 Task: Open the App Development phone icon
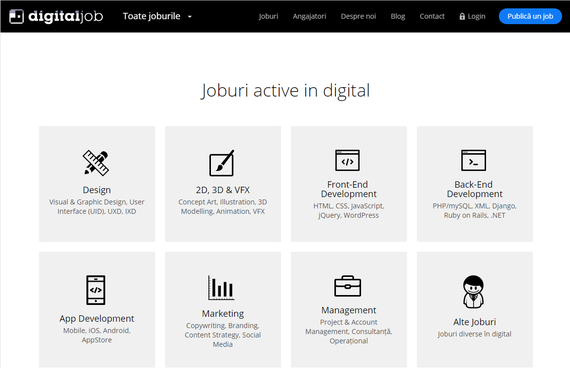point(96,290)
